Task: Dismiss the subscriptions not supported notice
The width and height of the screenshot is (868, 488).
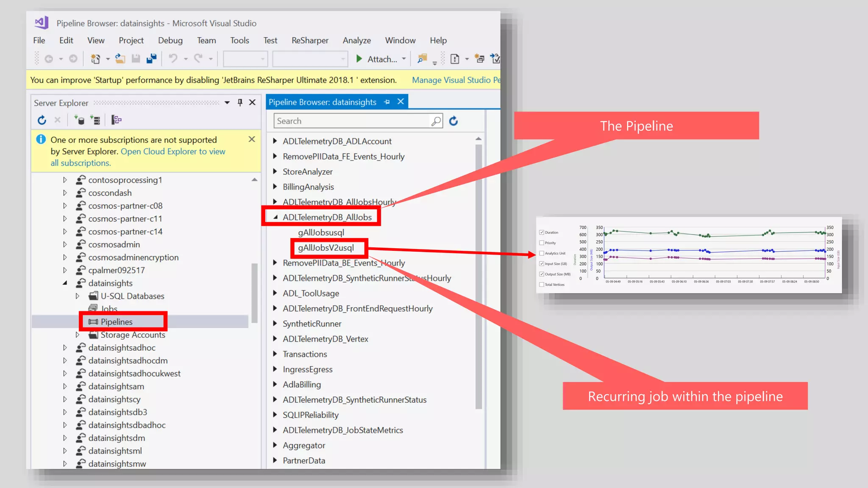Action: (x=252, y=139)
